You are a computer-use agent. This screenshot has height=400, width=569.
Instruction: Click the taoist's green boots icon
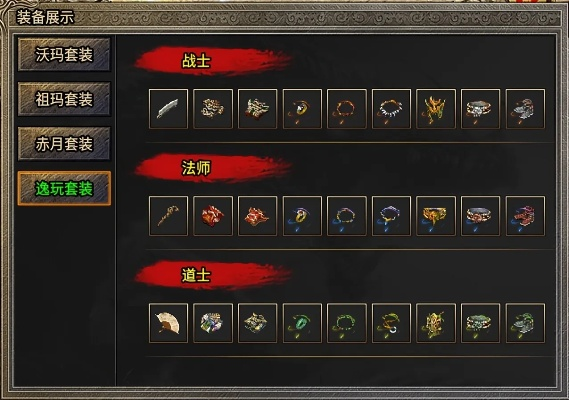(x=525, y=323)
